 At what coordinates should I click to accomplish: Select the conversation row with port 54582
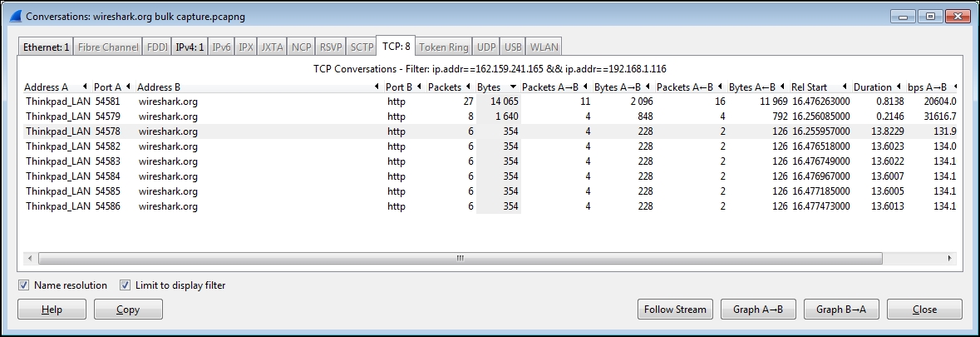(490, 146)
